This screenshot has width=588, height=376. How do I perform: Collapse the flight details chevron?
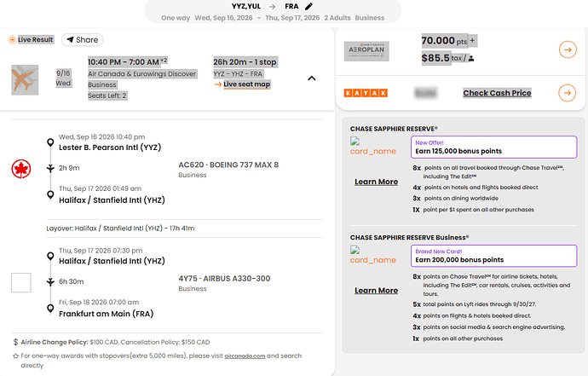click(x=311, y=78)
